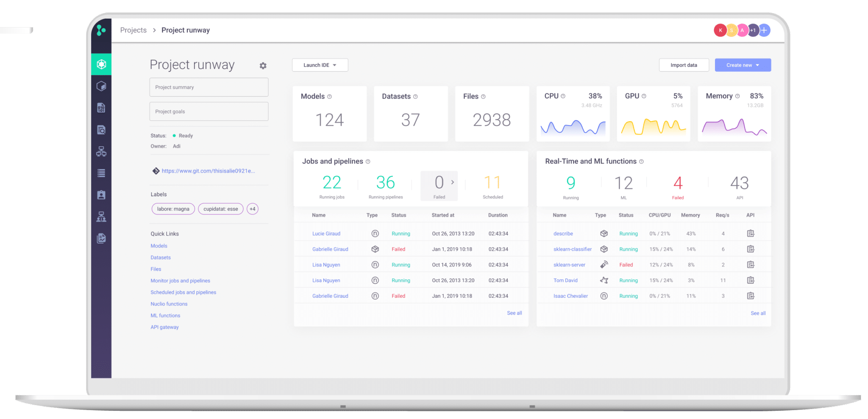Click help icon beside Jobs and pipelines
Image resolution: width=868 pixels, height=419 pixels.
(368, 161)
